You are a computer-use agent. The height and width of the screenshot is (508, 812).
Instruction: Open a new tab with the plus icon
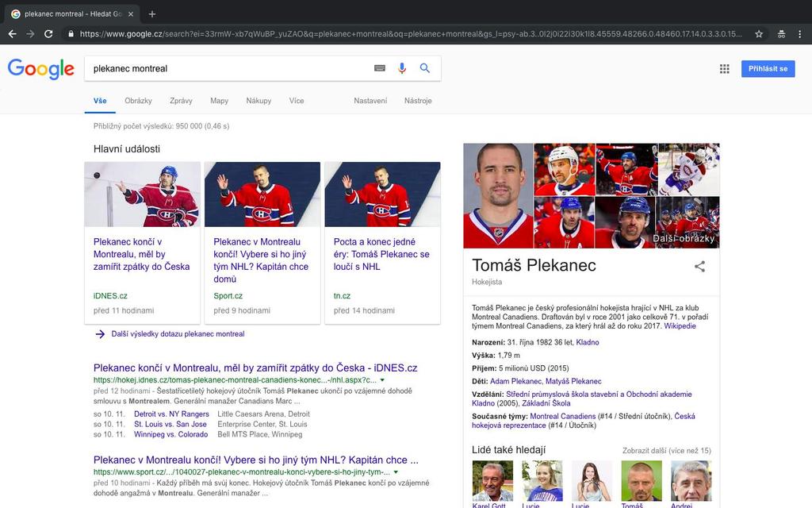click(x=151, y=14)
